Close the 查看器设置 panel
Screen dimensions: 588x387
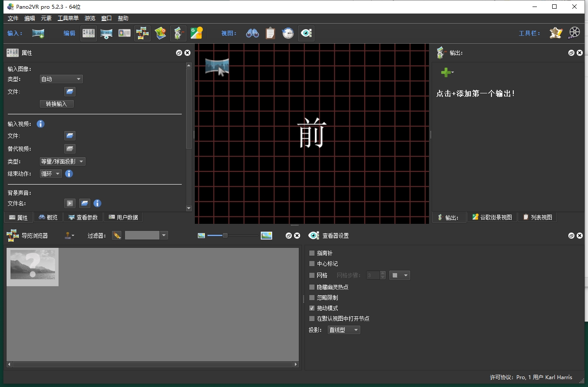click(x=580, y=236)
